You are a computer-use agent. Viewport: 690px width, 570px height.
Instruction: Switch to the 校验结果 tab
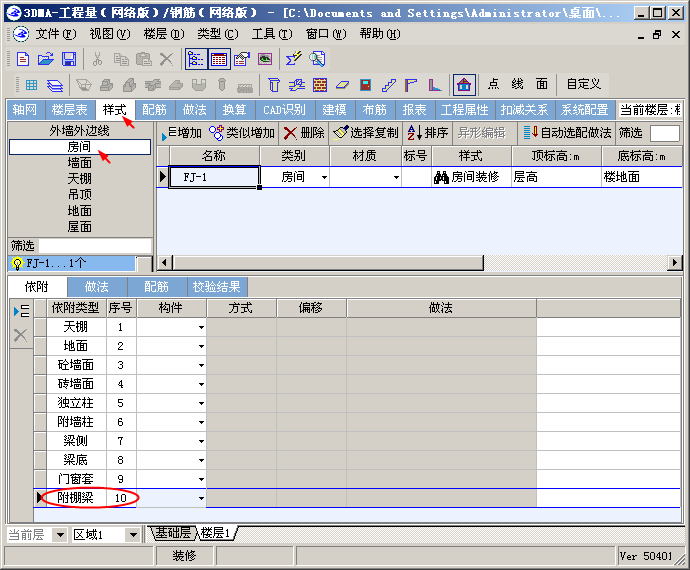click(217, 287)
